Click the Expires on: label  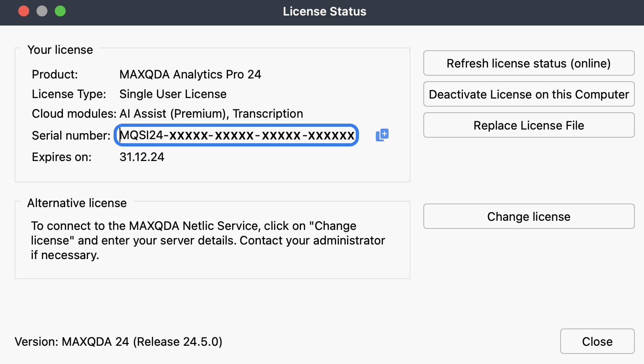coord(62,157)
